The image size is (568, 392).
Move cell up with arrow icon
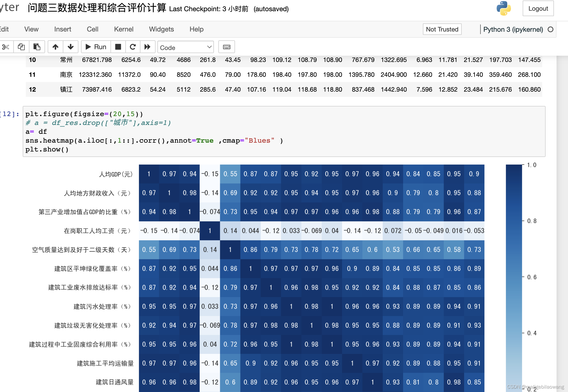click(x=55, y=47)
